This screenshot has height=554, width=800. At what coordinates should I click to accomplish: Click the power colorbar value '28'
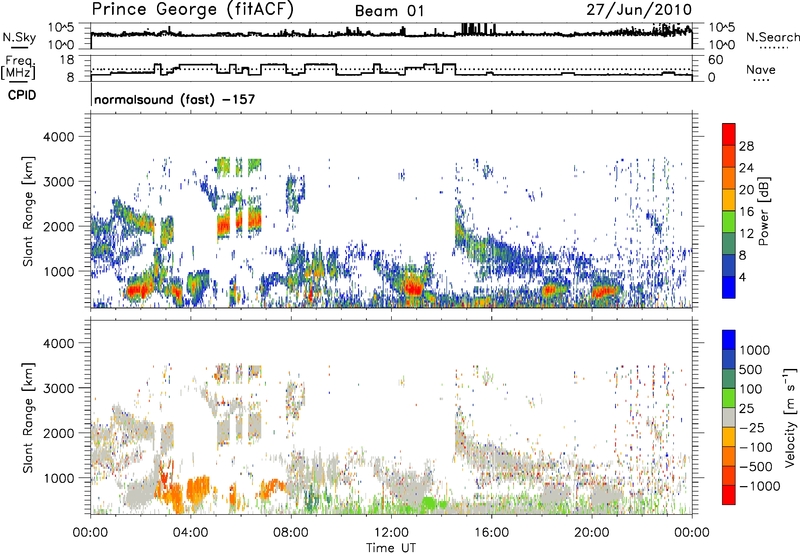pyautogui.click(x=746, y=146)
